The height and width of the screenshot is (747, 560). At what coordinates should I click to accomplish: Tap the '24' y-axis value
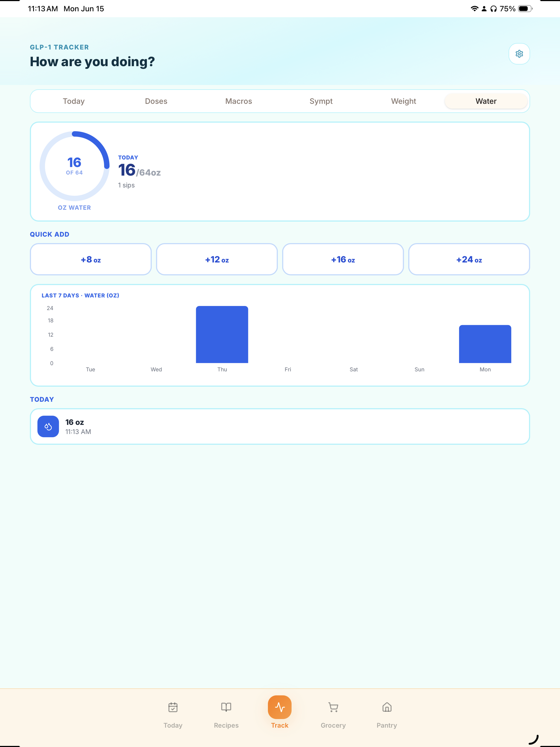[x=50, y=308]
